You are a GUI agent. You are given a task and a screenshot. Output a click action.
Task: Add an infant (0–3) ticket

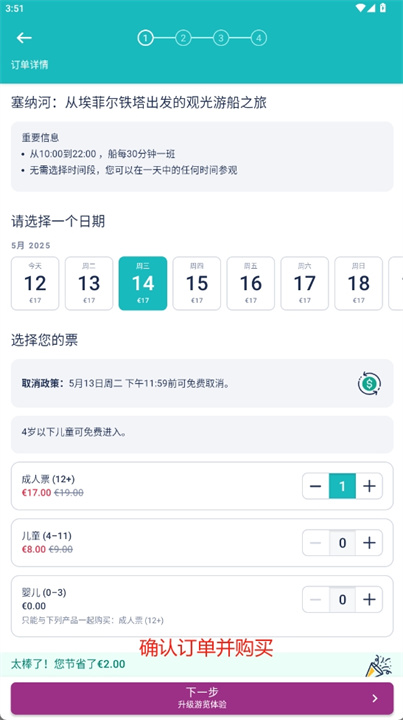pyautogui.click(x=369, y=600)
